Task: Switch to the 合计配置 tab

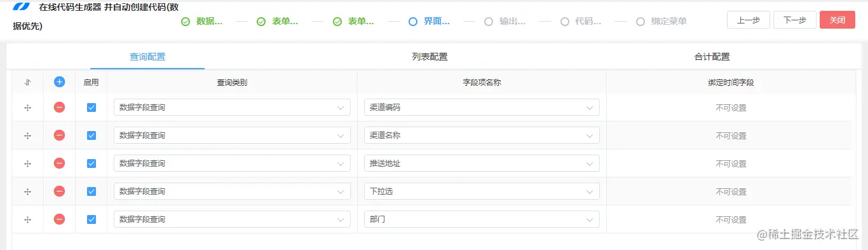Action: 712,57
